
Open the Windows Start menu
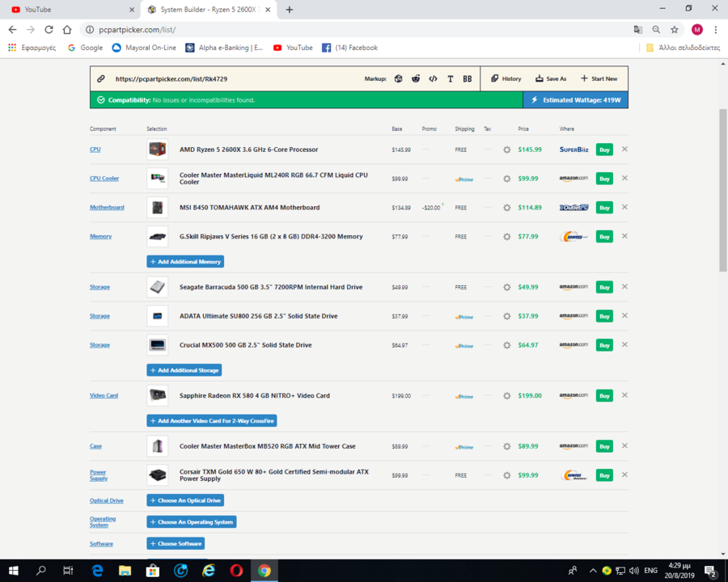pyautogui.click(x=14, y=571)
